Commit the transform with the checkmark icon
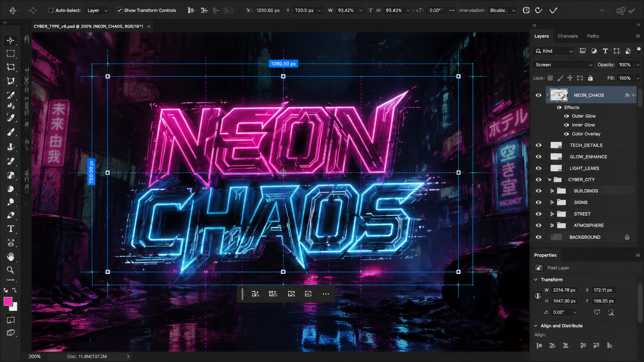The height and width of the screenshot is (362, 644). point(553,10)
